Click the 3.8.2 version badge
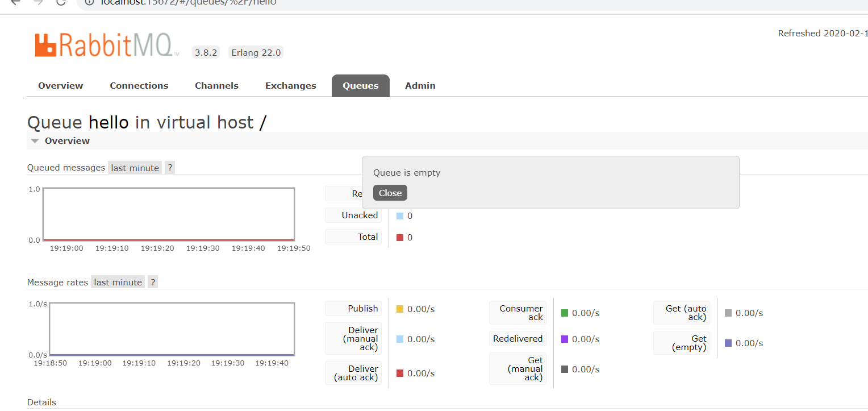 coord(206,53)
